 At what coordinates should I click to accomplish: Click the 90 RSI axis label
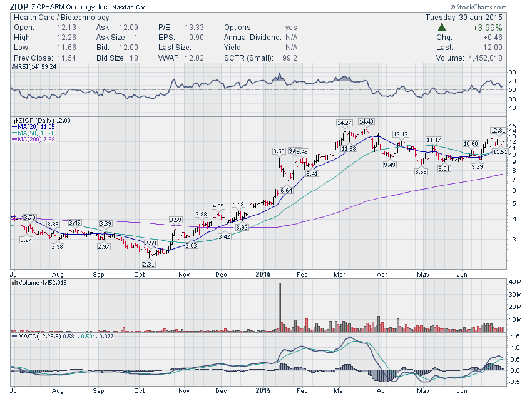point(512,72)
